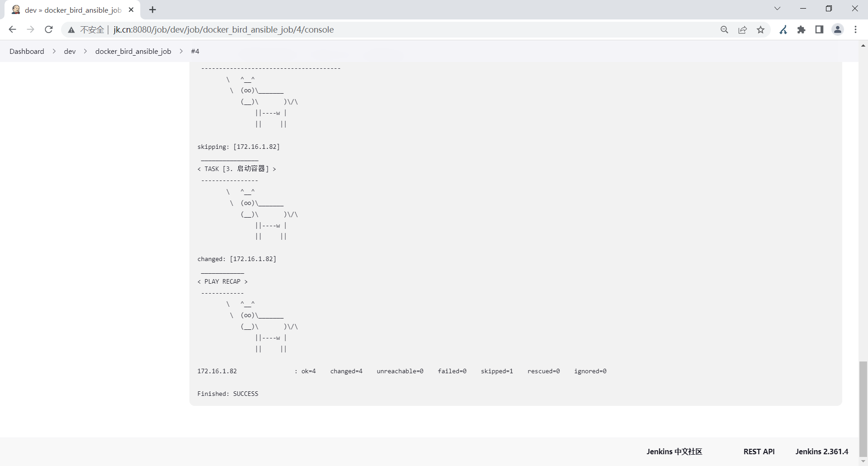
Task: Open the zoom magnifier icon in address bar
Action: pyautogui.click(x=724, y=30)
